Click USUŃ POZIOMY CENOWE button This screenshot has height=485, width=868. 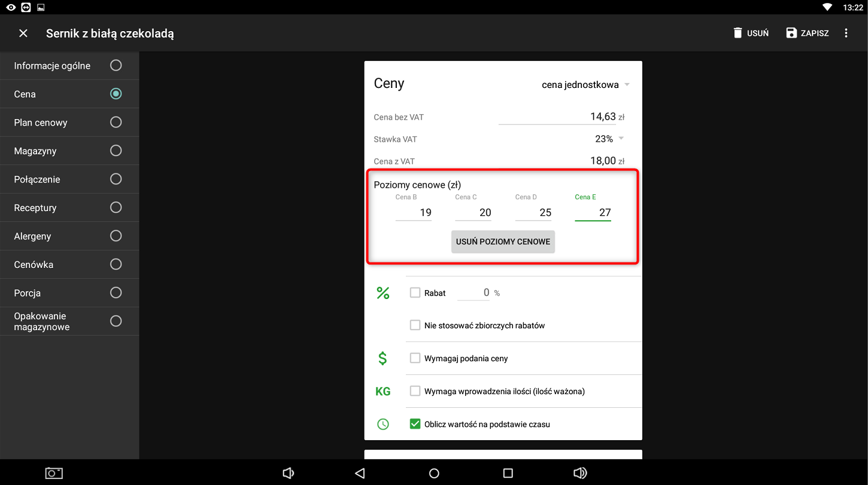point(503,242)
